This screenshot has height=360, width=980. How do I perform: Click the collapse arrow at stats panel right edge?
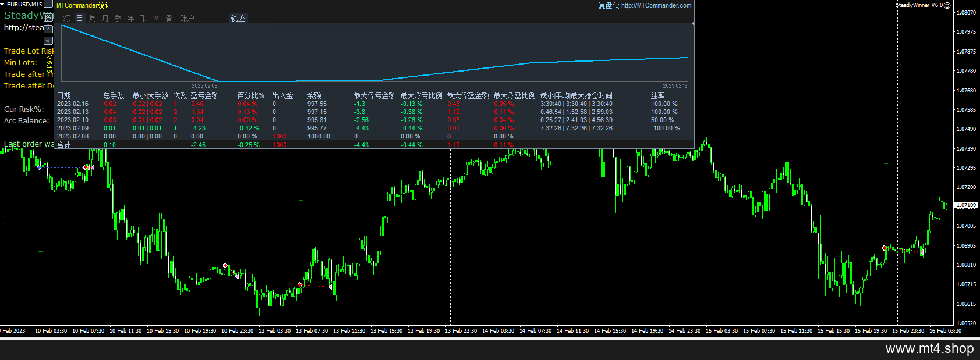pos(693,24)
